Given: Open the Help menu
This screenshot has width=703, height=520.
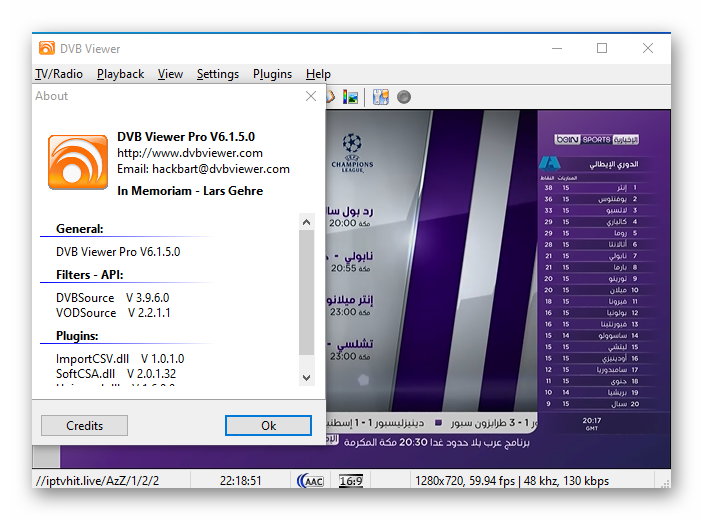Looking at the screenshot, I should [318, 74].
